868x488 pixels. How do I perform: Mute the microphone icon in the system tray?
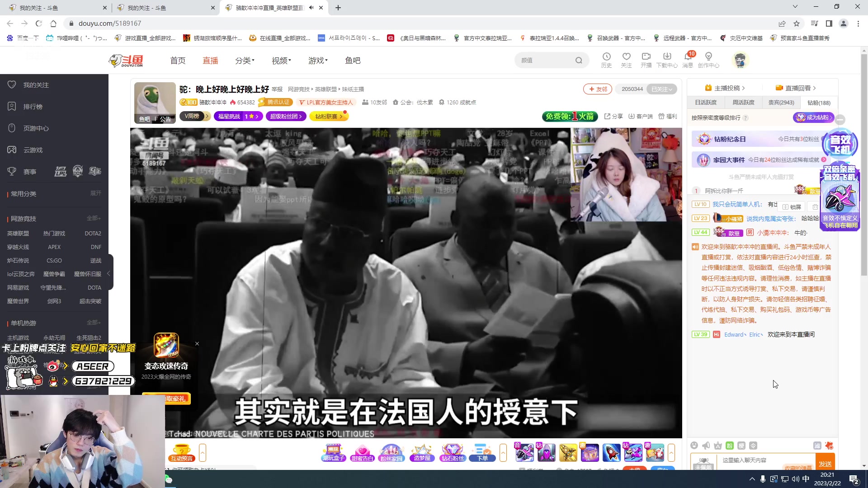click(764, 479)
